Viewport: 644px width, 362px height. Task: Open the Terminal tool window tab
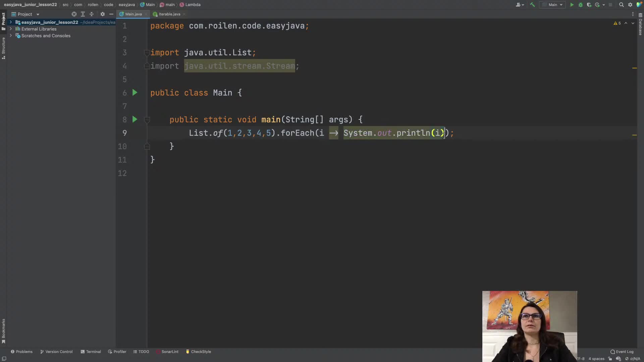[91, 352]
